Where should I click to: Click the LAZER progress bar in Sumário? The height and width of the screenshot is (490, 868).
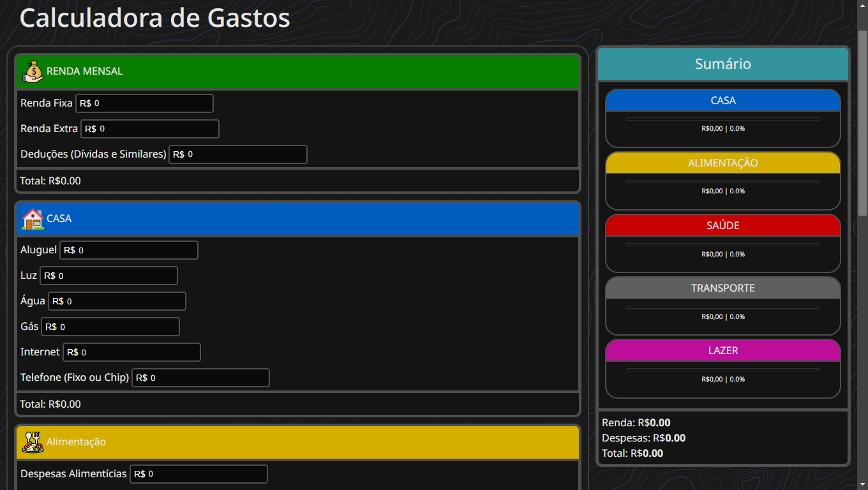[723, 369]
